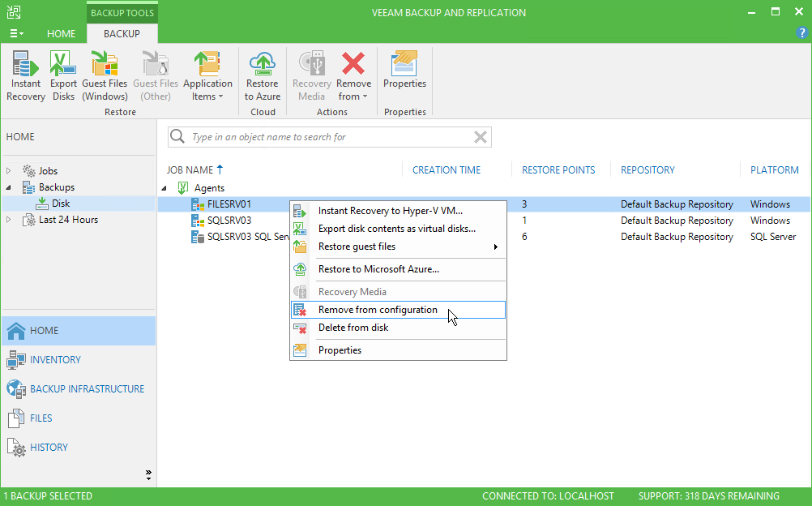Sort by REPOSITORY column header
Screen dimensions: 812x506
coord(647,170)
